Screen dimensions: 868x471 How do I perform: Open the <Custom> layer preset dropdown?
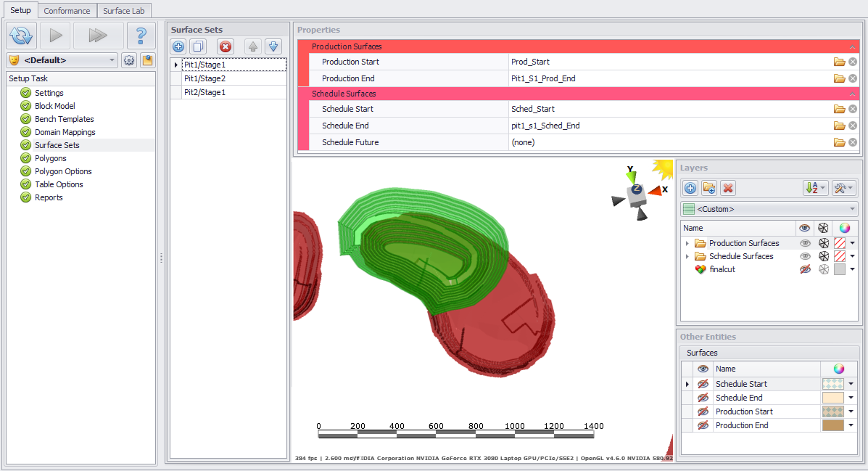coord(852,210)
